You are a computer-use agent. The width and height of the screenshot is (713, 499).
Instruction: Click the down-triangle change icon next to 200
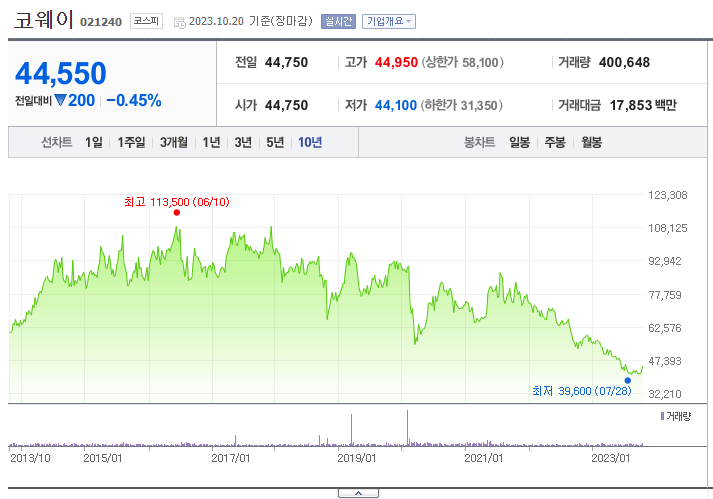(x=60, y=100)
